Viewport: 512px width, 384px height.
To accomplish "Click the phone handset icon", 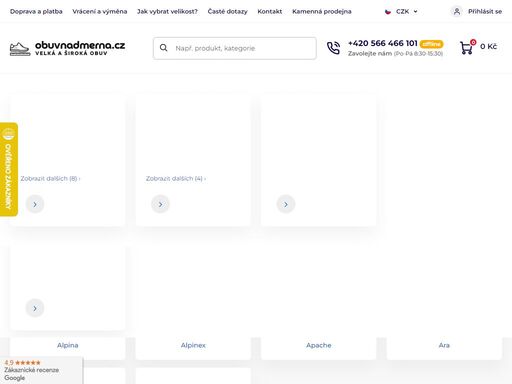I will tap(333, 48).
